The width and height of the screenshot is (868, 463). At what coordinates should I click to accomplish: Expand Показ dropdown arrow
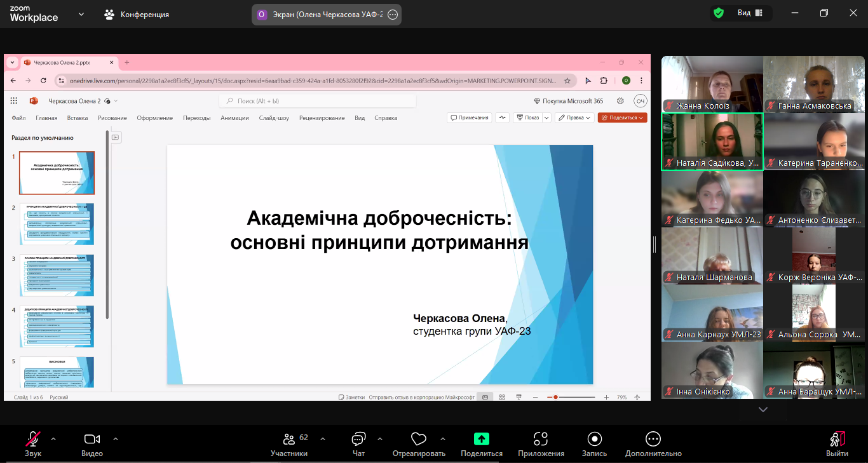pos(546,117)
